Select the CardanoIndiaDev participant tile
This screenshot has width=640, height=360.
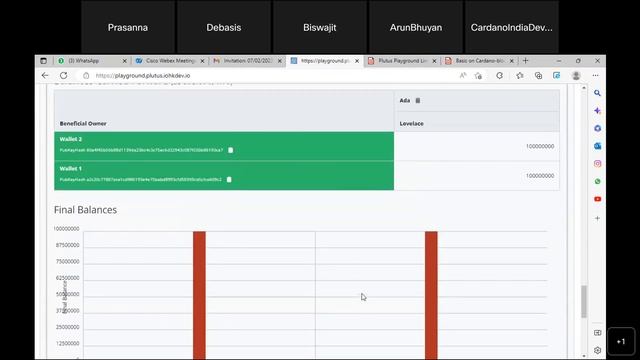pos(511,27)
